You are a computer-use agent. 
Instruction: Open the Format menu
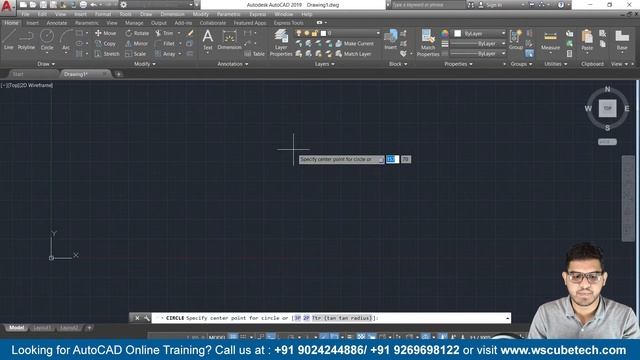(103, 14)
